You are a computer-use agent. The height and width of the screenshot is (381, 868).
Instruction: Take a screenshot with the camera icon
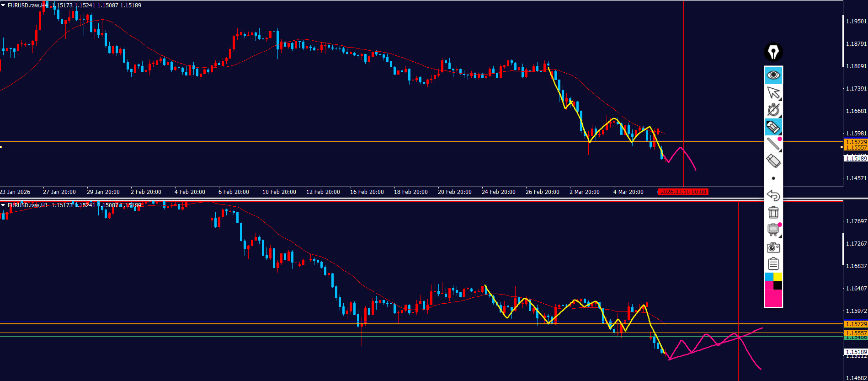pyautogui.click(x=773, y=247)
